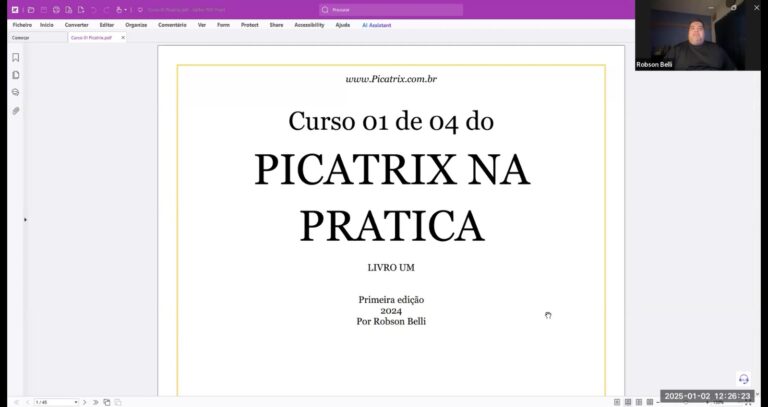Open the Converter menu

click(76, 25)
